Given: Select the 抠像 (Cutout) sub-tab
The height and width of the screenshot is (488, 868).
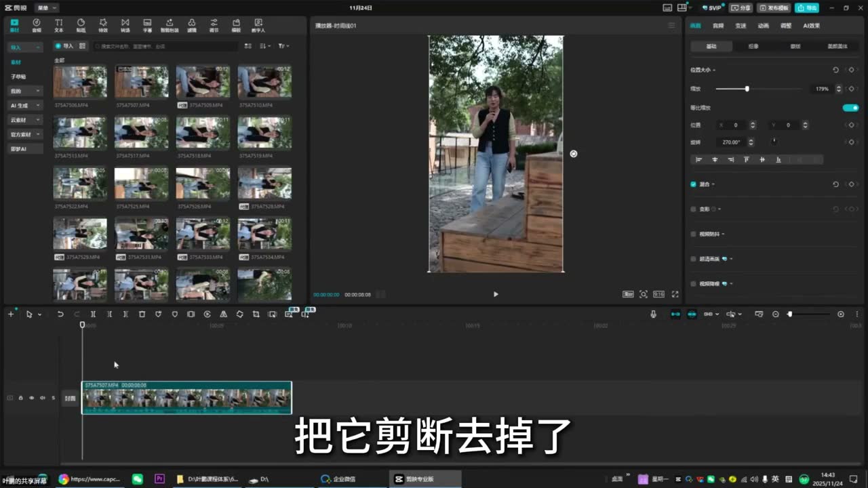Looking at the screenshot, I should pyautogui.click(x=753, y=46).
